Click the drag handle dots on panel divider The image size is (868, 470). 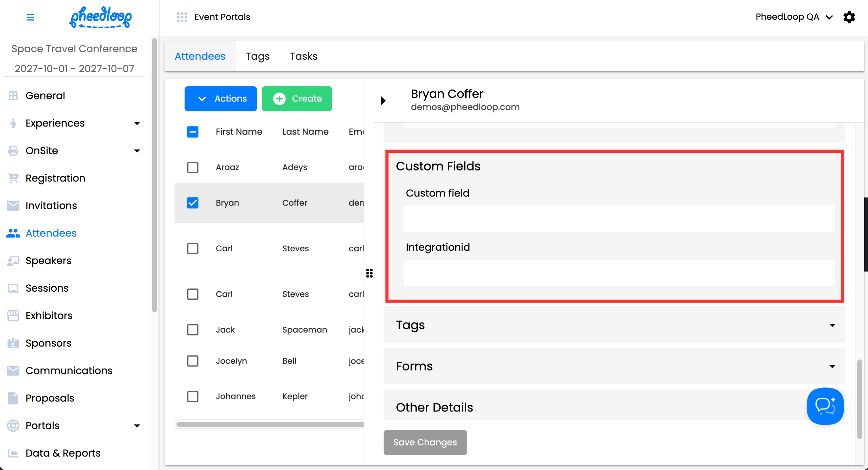pos(369,273)
